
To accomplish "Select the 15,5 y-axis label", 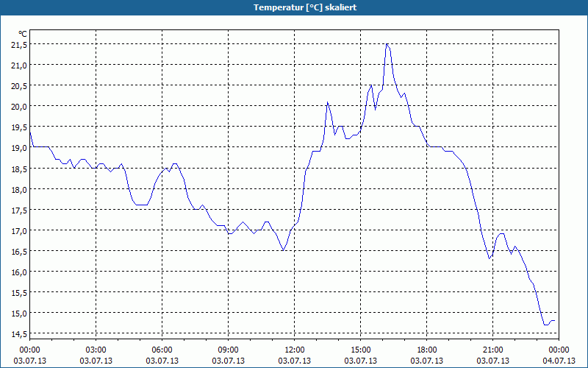I will pyautogui.click(x=19, y=292).
